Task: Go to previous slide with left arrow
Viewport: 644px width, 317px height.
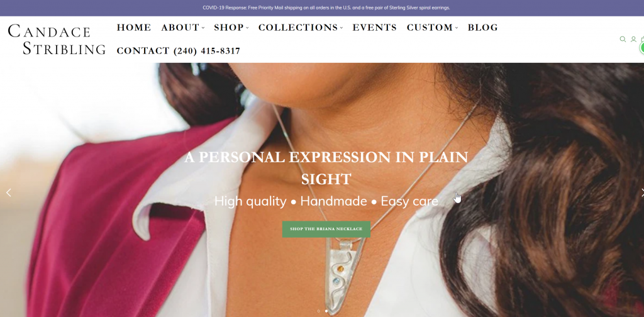Action: 9,192
